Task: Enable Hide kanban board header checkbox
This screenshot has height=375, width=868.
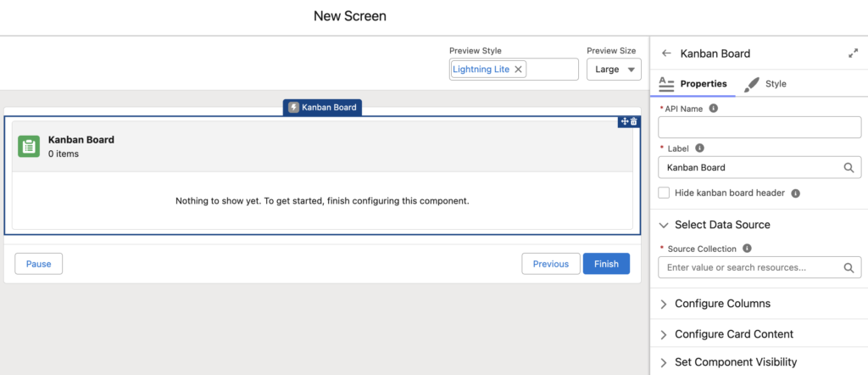Action: [664, 193]
